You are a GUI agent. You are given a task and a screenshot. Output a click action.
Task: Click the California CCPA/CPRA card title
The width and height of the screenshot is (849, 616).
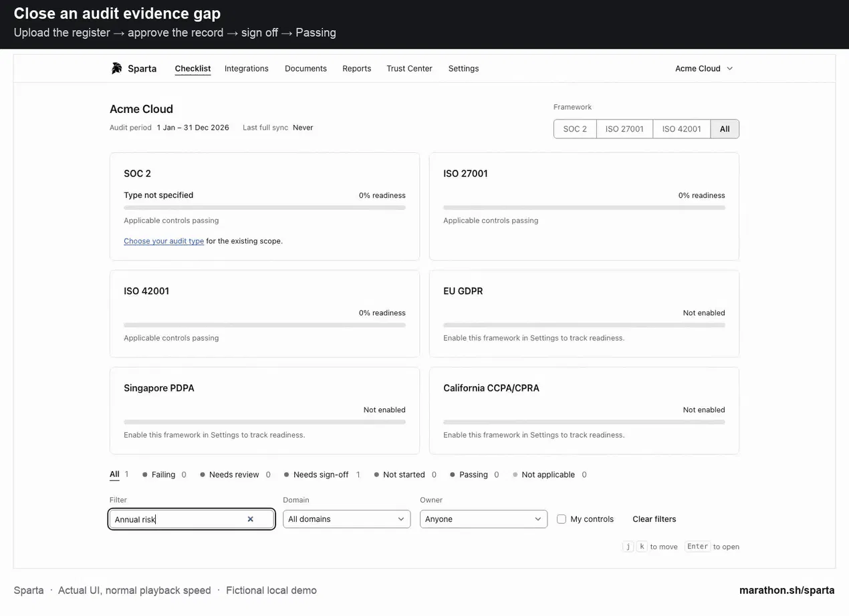click(491, 388)
